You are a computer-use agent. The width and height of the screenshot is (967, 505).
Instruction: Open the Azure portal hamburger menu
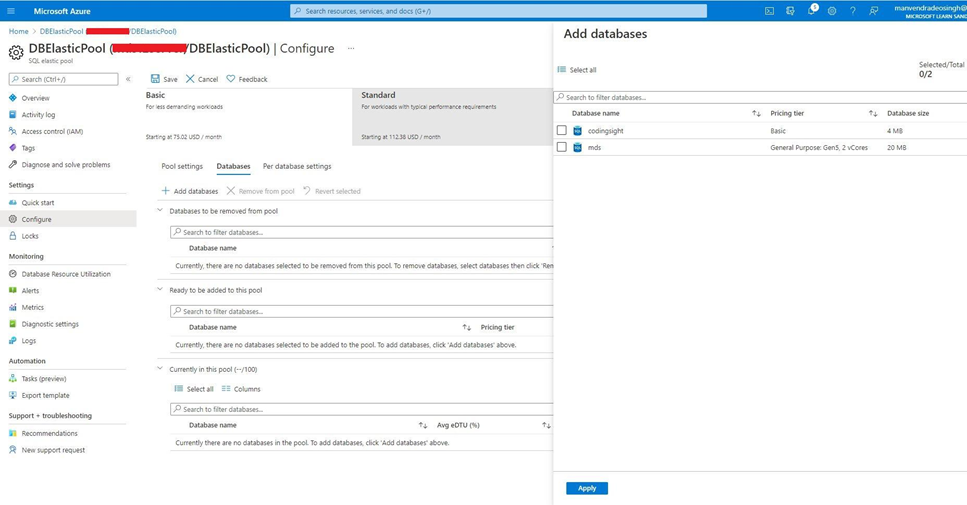point(11,11)
